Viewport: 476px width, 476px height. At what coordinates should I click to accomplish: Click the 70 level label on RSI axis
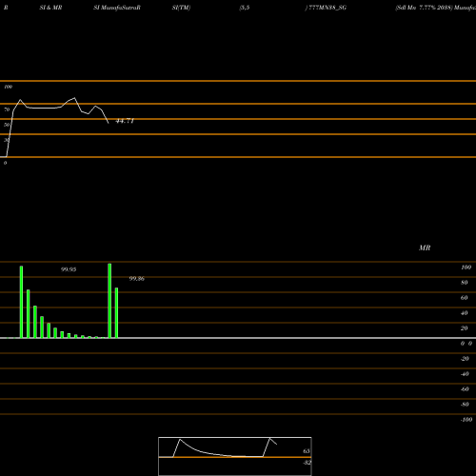point(7,109)
